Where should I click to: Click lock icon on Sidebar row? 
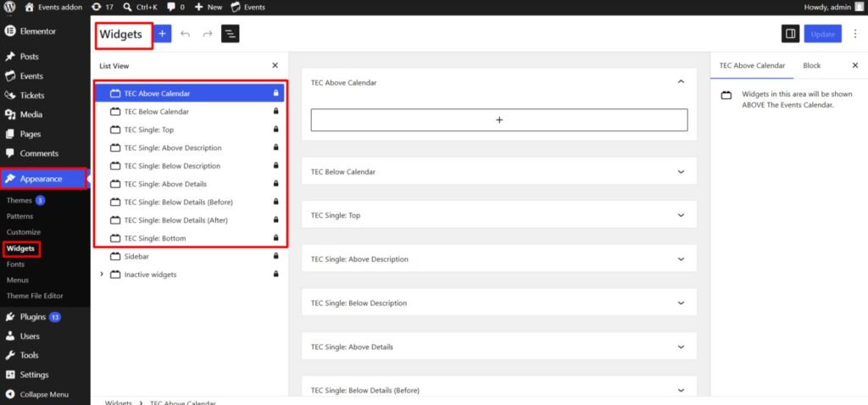tap(275, 256)
